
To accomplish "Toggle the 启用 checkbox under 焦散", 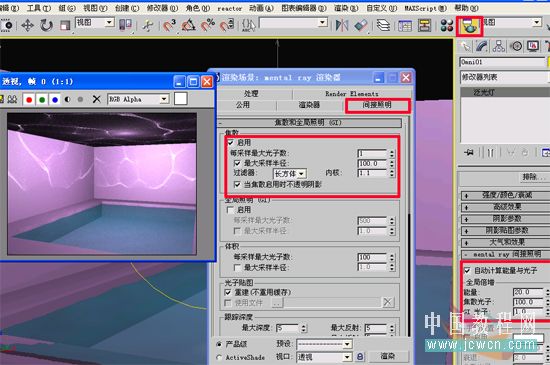I will (230, 142).
